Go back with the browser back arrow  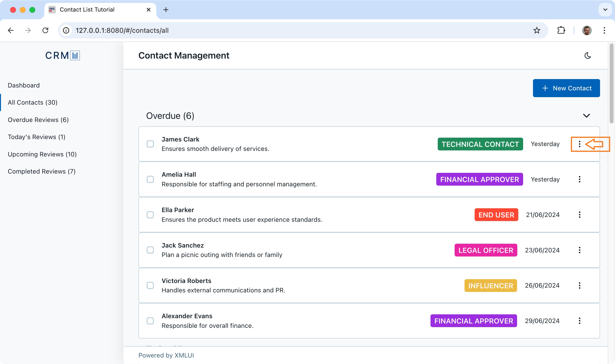[x=11, y=30]
